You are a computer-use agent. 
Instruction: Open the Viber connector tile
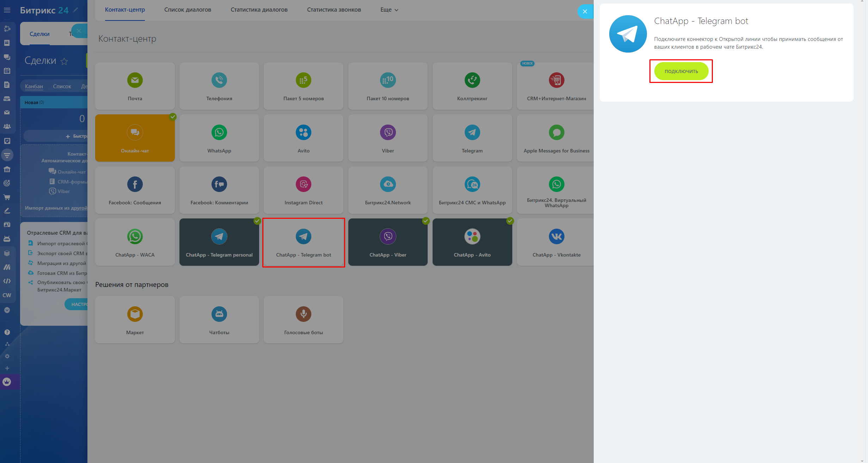387,138
